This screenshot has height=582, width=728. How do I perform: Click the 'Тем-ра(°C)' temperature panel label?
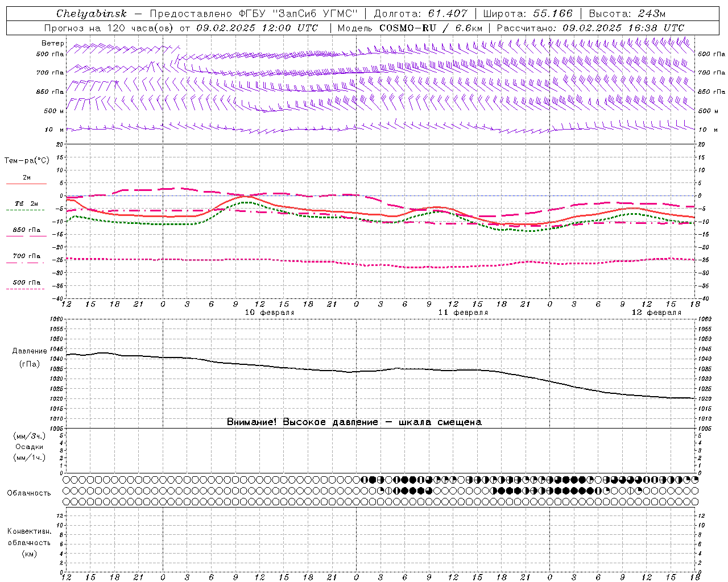click(x=27, y=160)
